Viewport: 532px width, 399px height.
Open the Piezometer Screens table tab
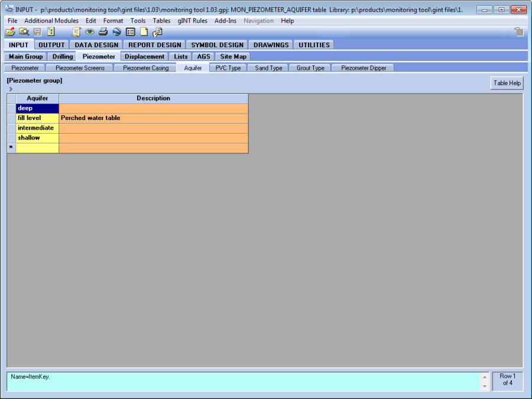pyautogui.click(x=80, y=68)
